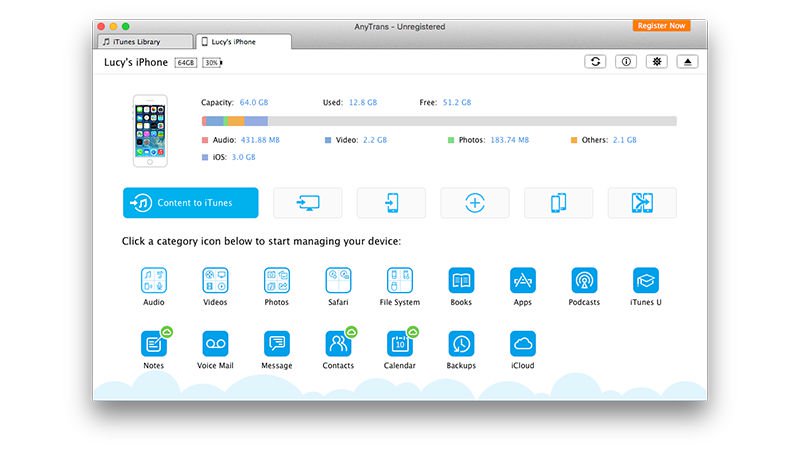Open the Backups category
Viewport: 800px width, 450px height.
click(461, 344)
